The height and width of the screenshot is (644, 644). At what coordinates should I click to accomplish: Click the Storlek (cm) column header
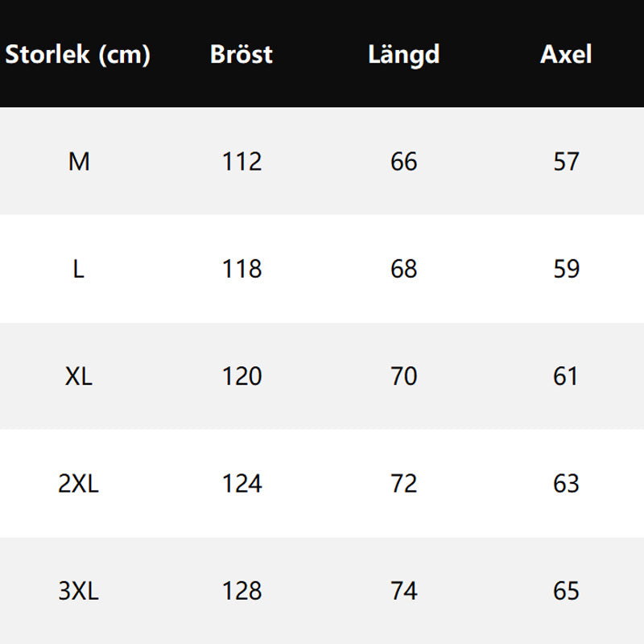pyautogui.click(x=78, y=55)
